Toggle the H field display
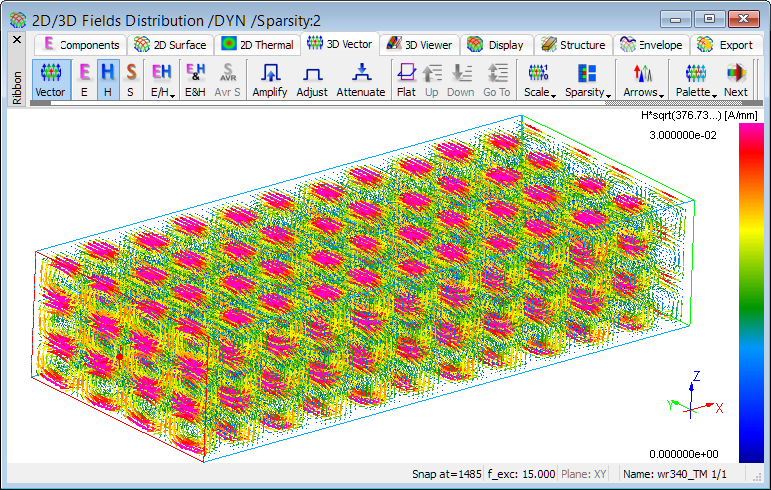 coord(107,80)
